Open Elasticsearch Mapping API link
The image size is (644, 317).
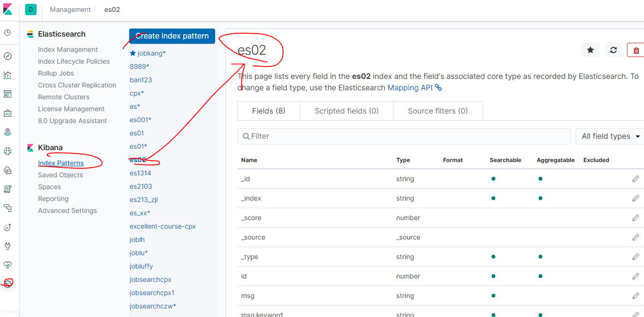pos(415,87)
